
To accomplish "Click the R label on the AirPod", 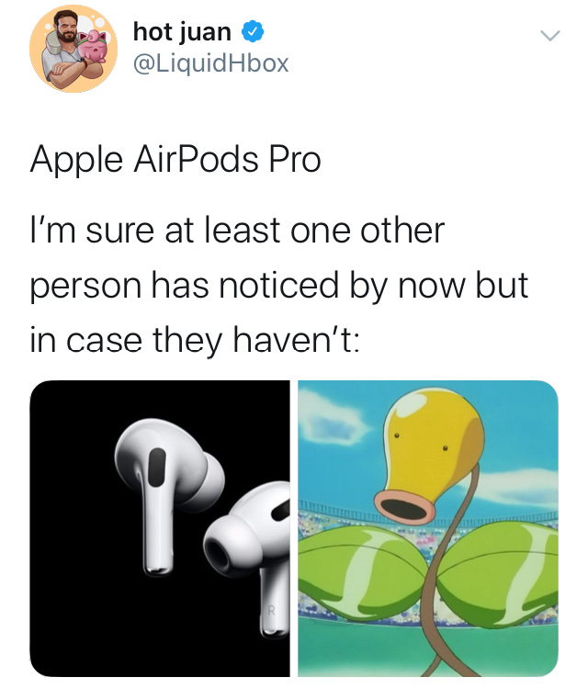I will [x=270, y=610].
